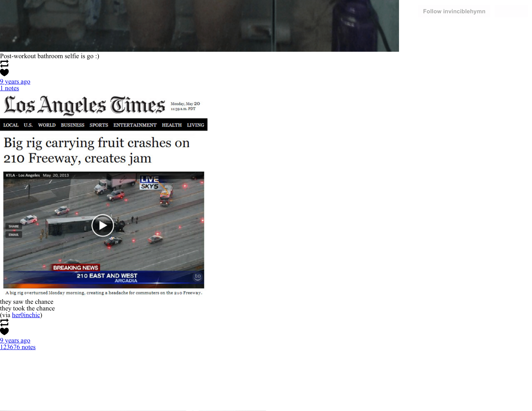Click the BREAKING NEWS banner on video
Viewport: 532px width, 411px height.
tap(76, 268)
